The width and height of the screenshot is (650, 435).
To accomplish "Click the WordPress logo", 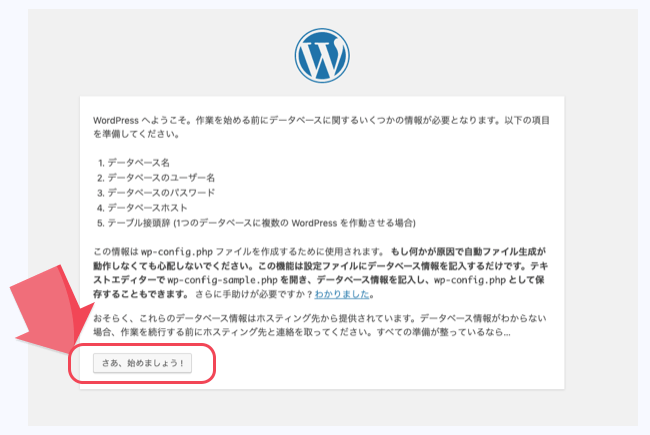I will click(322, 56).
